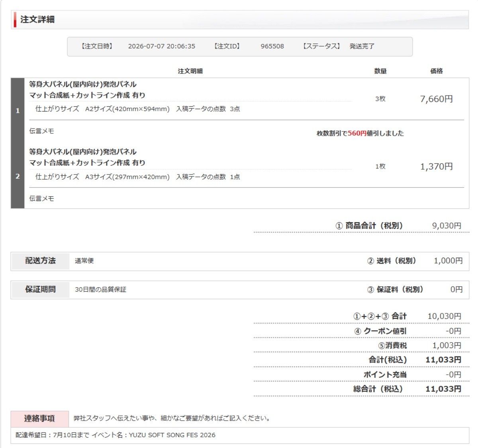The image size is (478, 448).
Task: Click the A3サイズ(297mm×420mm) size text
Action: (127, 177)
